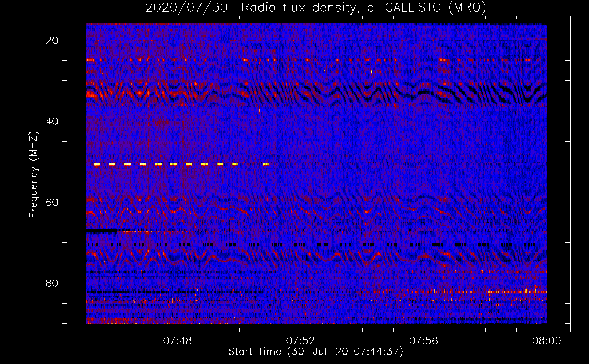Click the '60' frequency axis label
589x364 pixels.
[52, 202]
